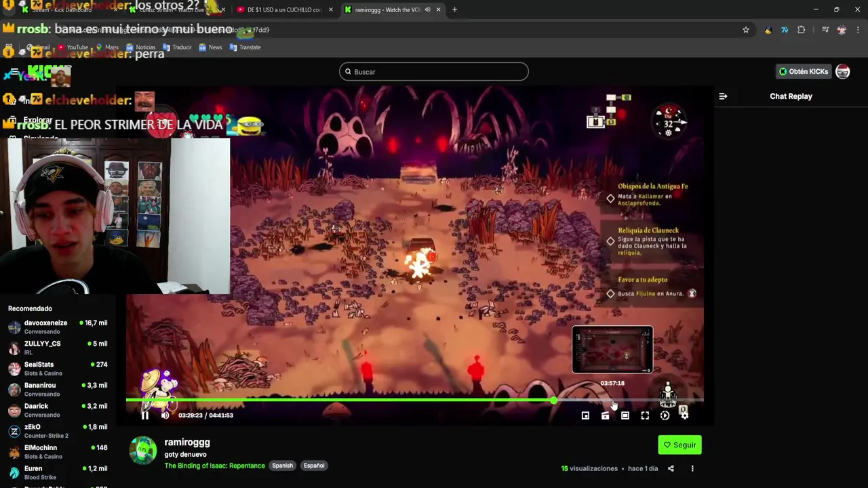The image size is (868, 488).
Task: Click the Español tag
Action: click(x=314, y=466)
